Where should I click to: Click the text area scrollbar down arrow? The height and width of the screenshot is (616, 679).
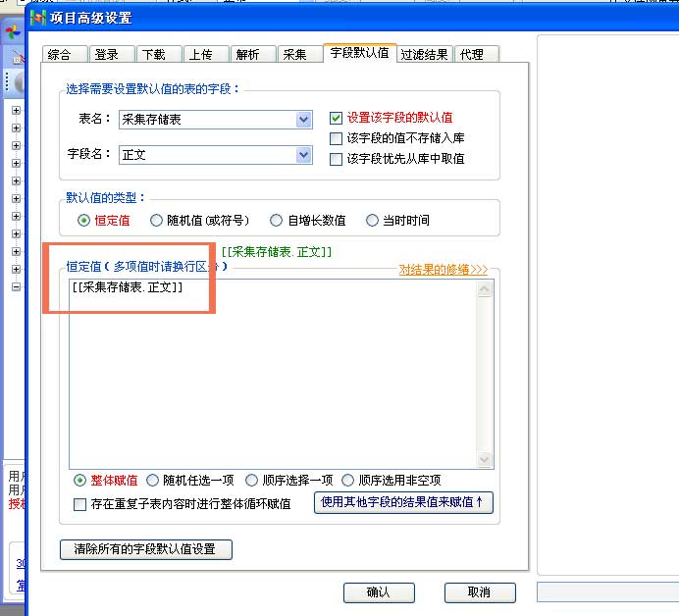point(485,459)
